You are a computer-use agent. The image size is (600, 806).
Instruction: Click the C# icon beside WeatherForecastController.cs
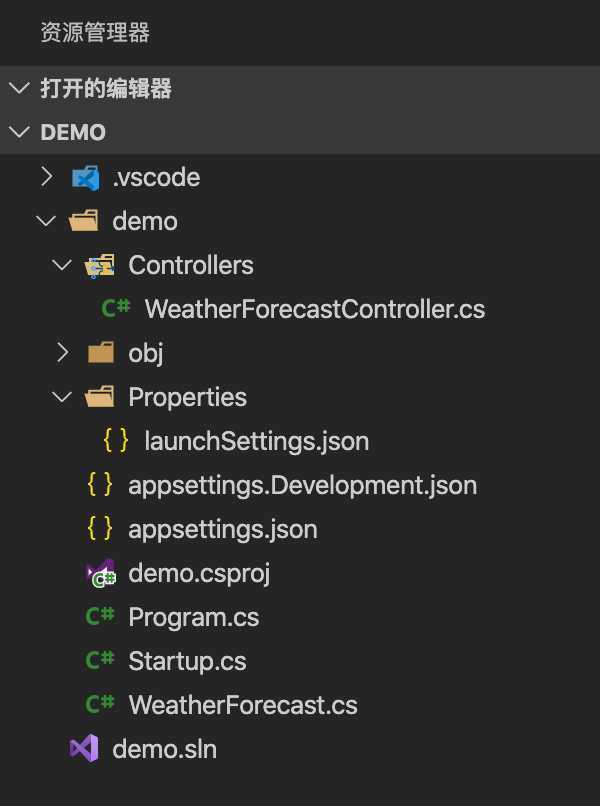[x=117, y=309]
